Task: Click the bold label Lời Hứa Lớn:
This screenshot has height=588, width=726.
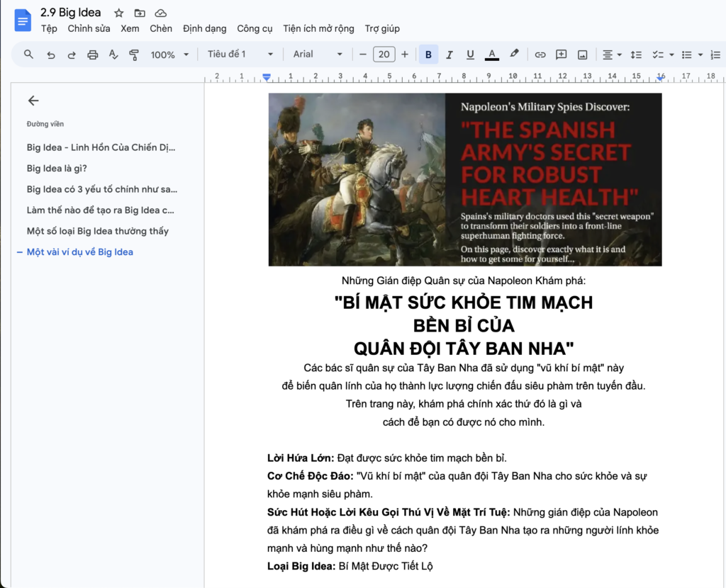Action: click(x=301, y=458)
